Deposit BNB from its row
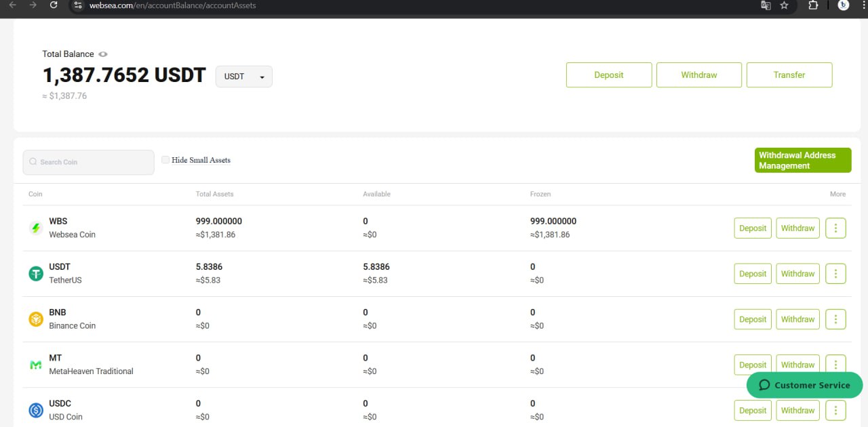 tap(753, 319)
